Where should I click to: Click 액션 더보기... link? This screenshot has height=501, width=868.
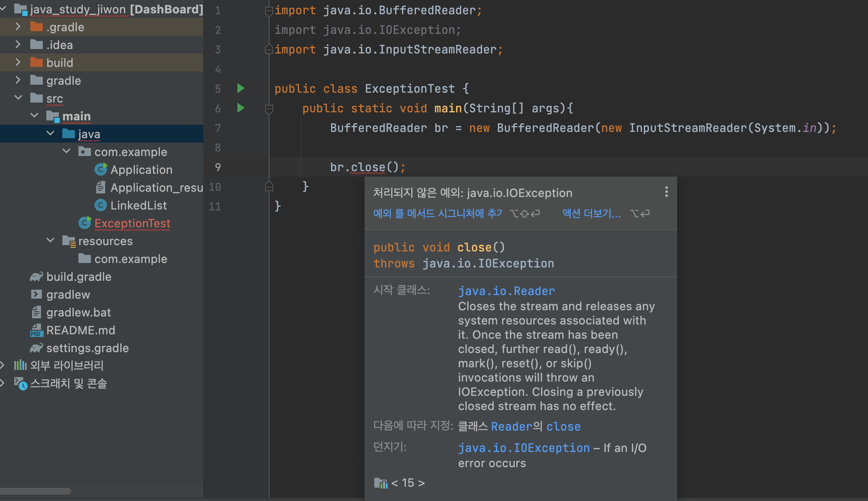click(591, 214)
